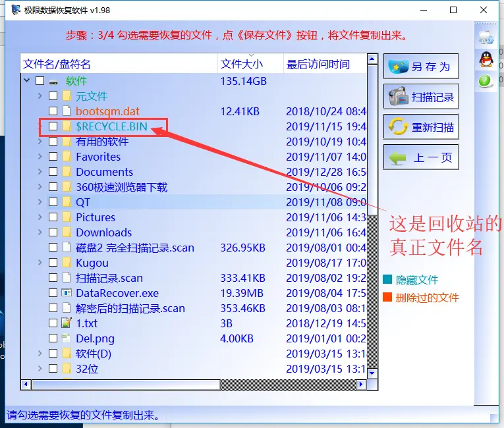Select the 有用的软件 checkbox
The image size is (504, 428).
(53, 141)
